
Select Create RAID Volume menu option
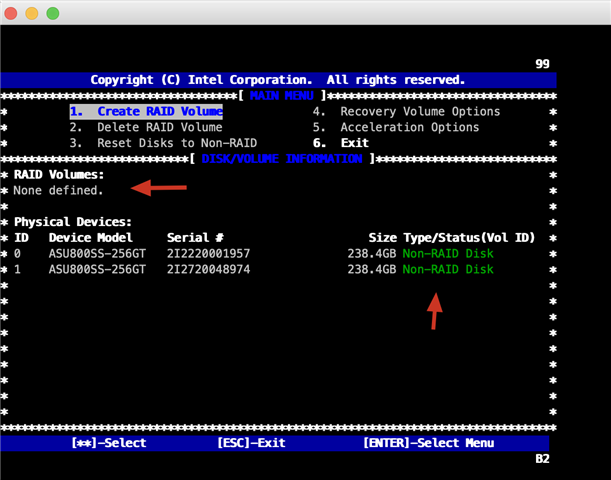pyautogui.click(x=146, y=111)
